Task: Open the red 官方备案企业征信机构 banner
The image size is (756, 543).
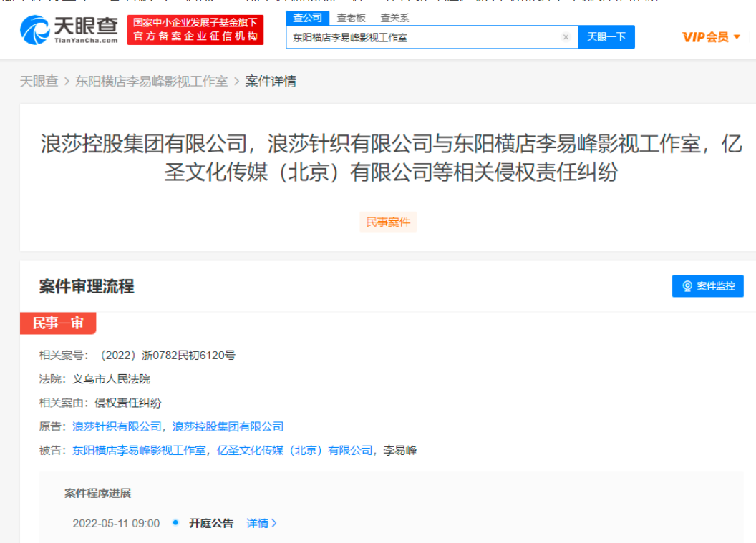Action: [195, 30]
